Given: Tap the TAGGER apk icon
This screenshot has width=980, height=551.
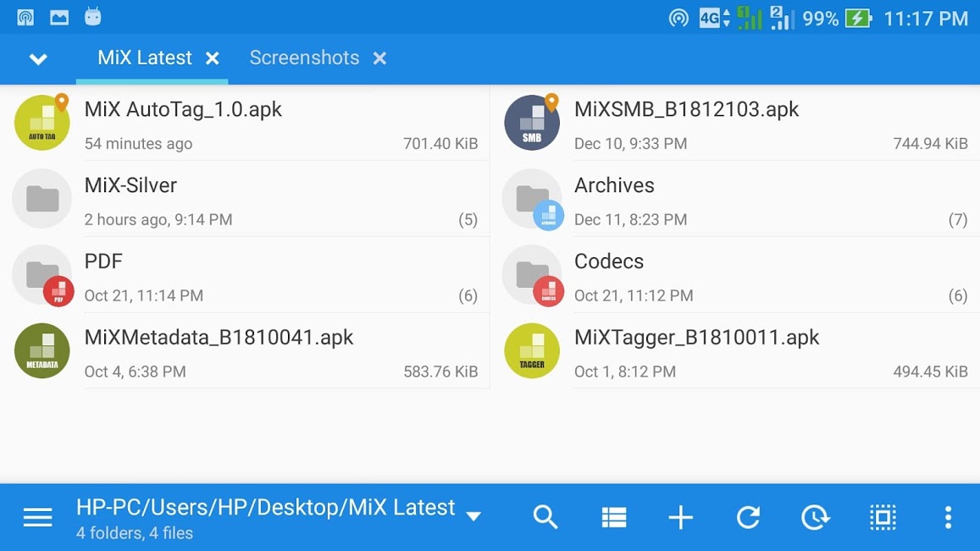Looking at the screenshot, I should (x=531, y=350).
